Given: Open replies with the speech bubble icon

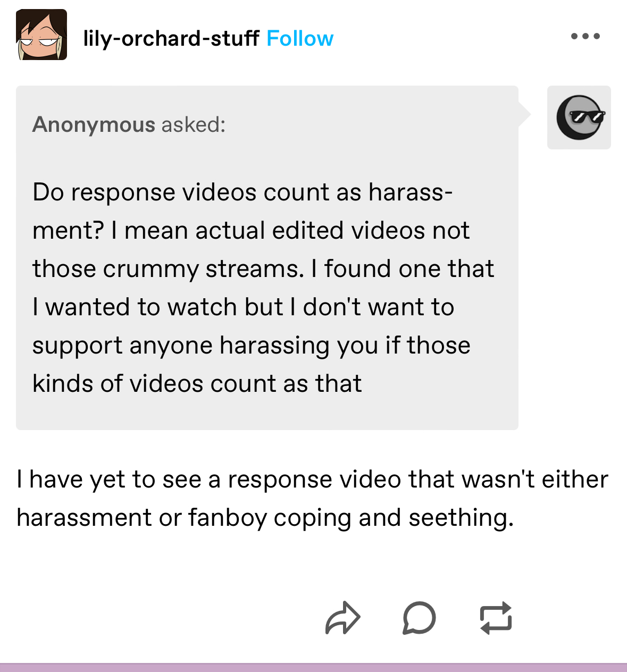Looking at the screenshot, I should [419, 618].
